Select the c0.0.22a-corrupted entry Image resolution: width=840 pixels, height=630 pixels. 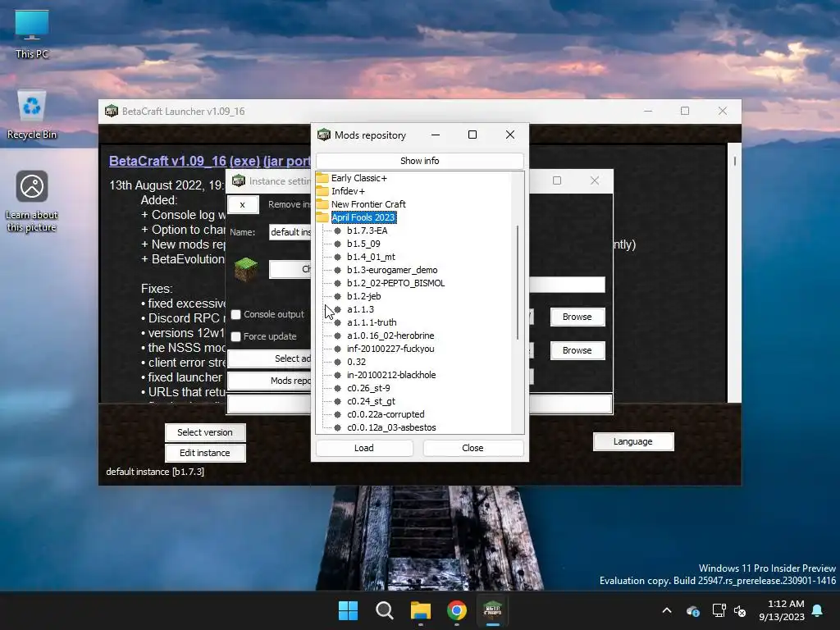[386, 414]
